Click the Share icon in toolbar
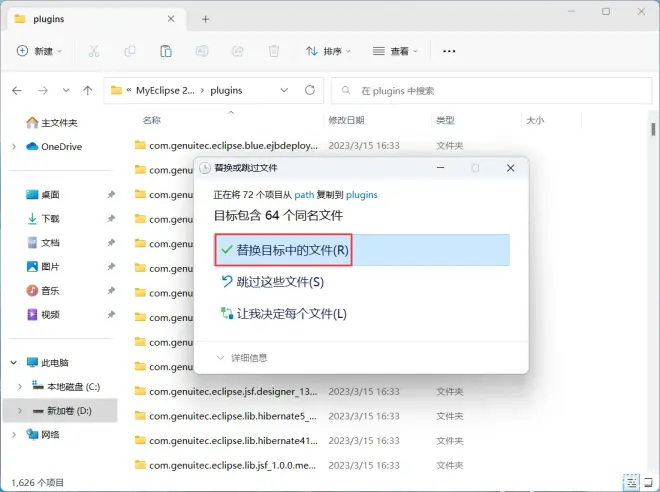 (238, 51)
